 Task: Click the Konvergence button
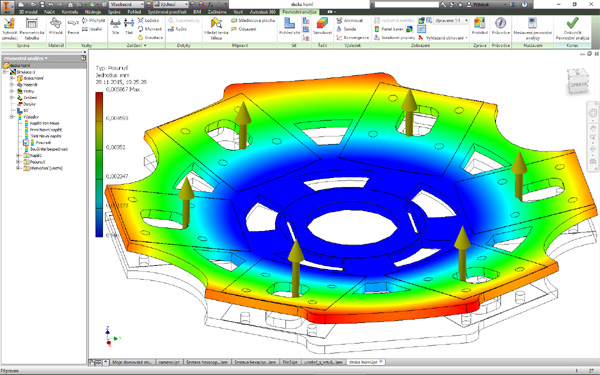352,38
